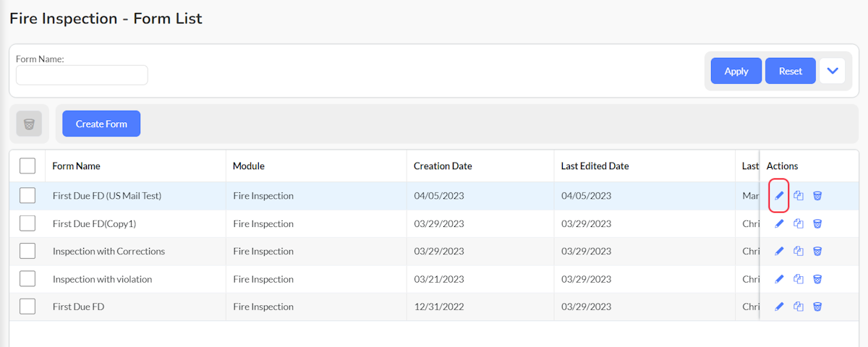Viewport: 868px width, 347px height.
Task: Delete the First Due FD (US Mail Test) form
Action: point(817,196)
